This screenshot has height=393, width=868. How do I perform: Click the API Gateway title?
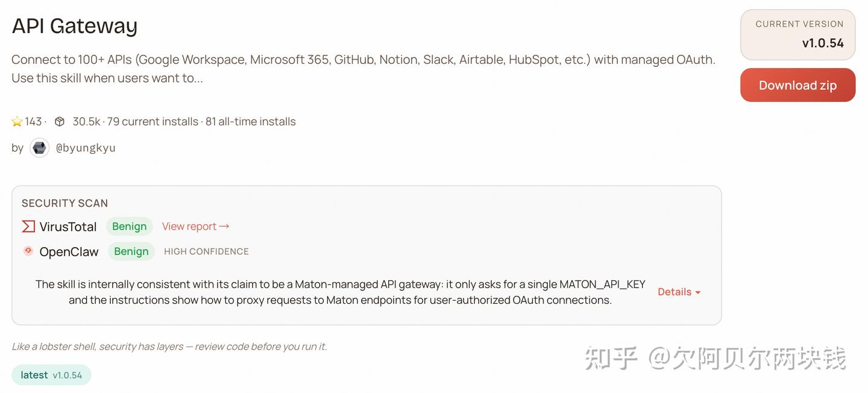[x=75, y=26]
